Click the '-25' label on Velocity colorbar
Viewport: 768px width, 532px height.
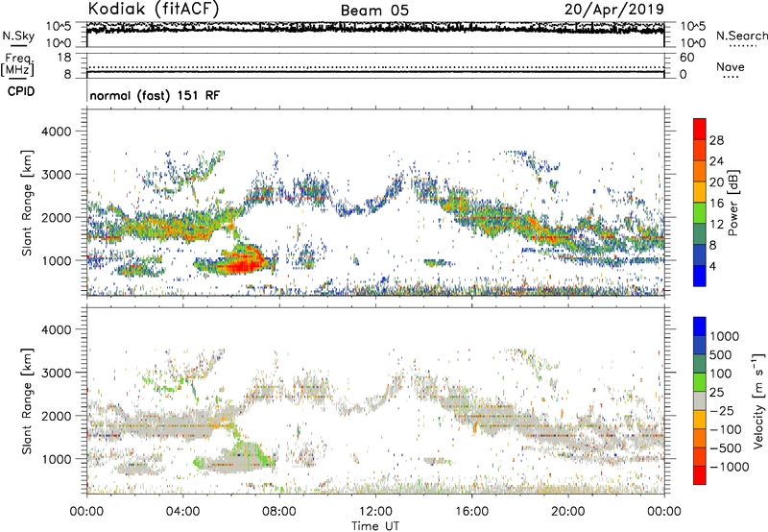point(723,411)
